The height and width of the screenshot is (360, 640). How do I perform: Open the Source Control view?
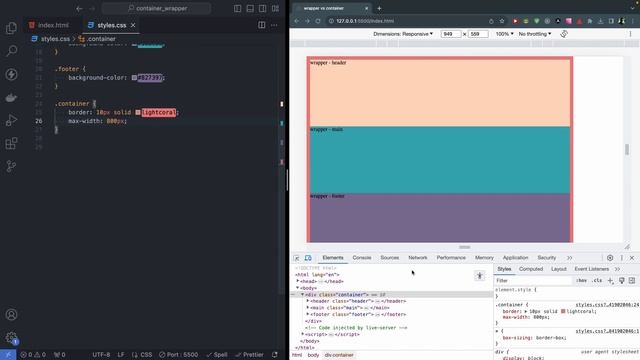tap(11, 166)
